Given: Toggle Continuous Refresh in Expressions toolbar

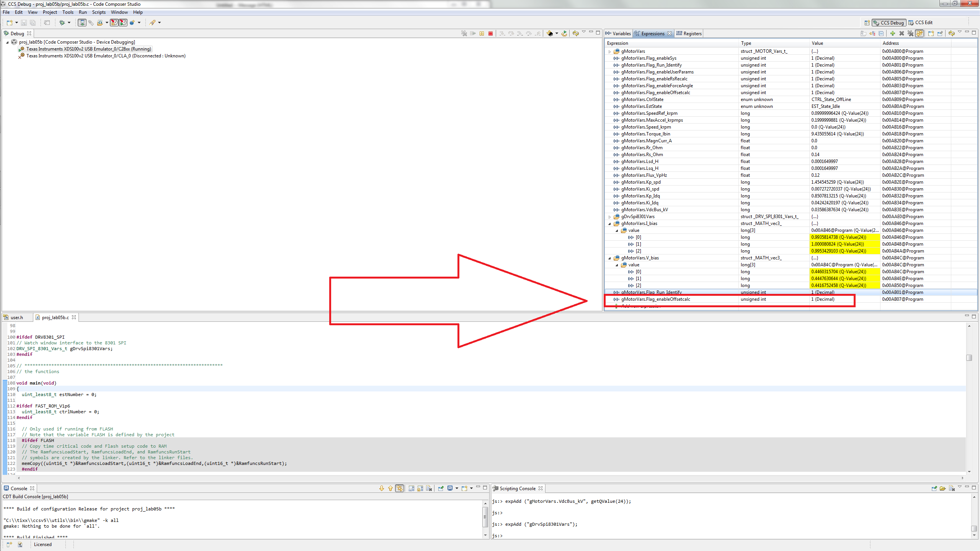Looking at the screenshot, I should (920, 34).
